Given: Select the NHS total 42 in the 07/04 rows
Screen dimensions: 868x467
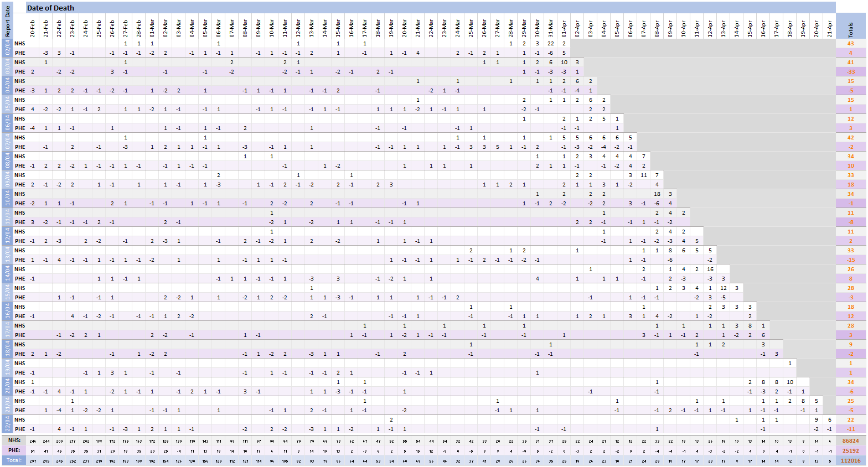Looking at the screenshot, I should pos(851,138).
